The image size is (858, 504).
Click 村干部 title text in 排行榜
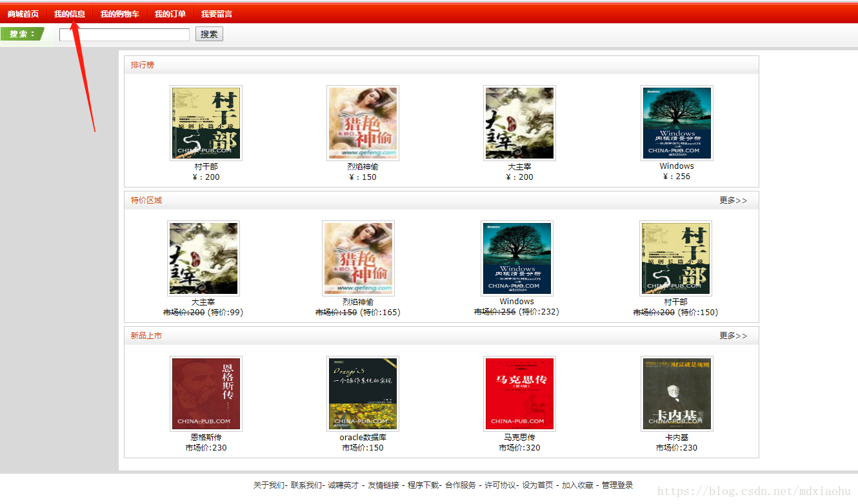coord(206,167)
